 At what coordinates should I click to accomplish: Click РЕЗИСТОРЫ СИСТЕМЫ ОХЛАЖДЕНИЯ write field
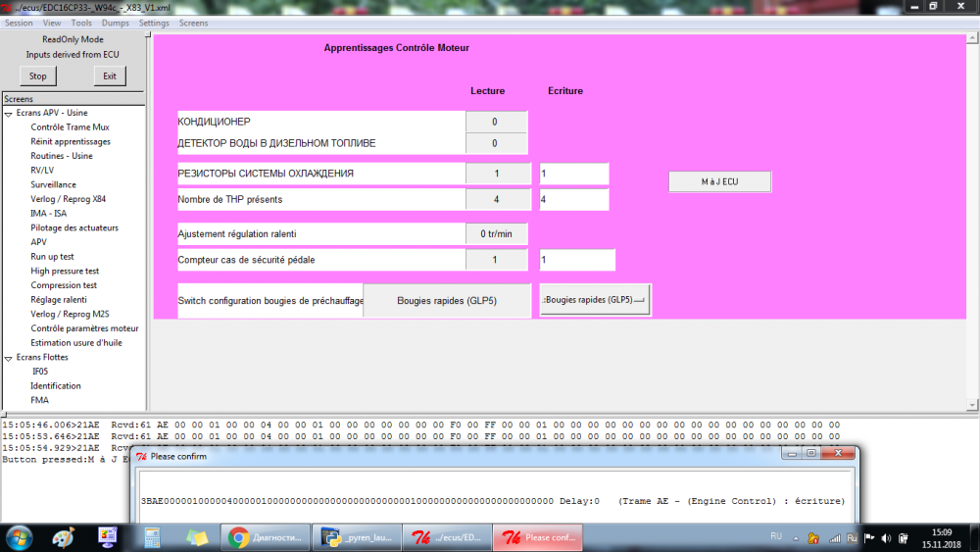[573, 174]
